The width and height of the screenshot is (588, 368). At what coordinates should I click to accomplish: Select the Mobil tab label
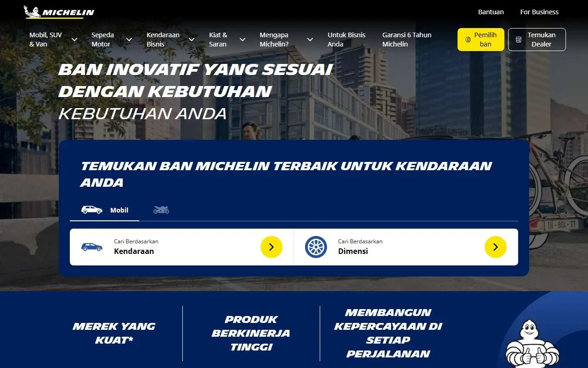119,210
